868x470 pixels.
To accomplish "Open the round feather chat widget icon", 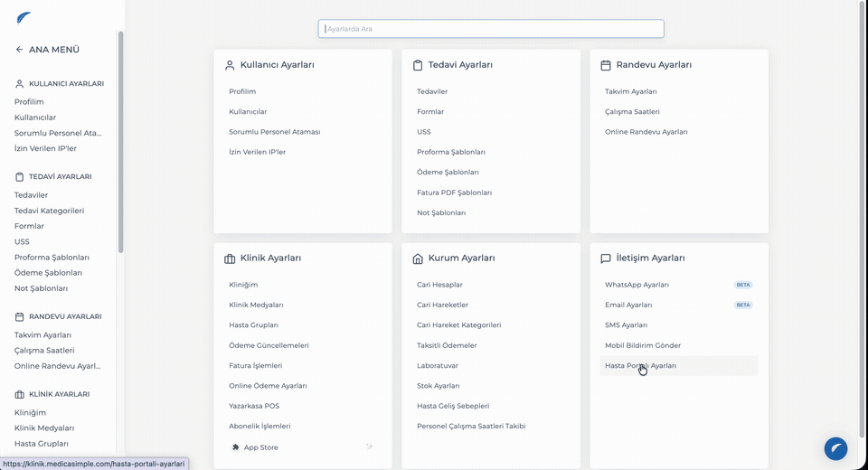I will tap(835, 448).
